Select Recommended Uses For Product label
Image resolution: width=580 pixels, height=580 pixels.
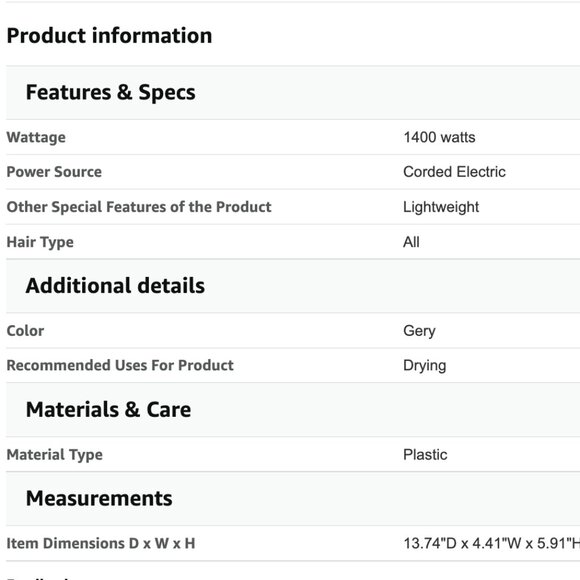120,365
